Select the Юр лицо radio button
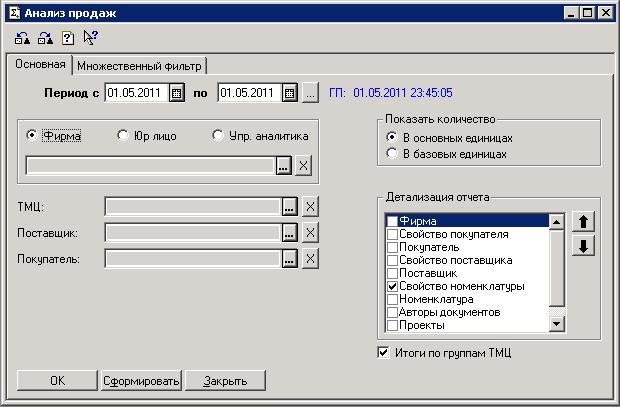This screenshot has width=620, height=407. pyautogui.click(x=123, y=136)
